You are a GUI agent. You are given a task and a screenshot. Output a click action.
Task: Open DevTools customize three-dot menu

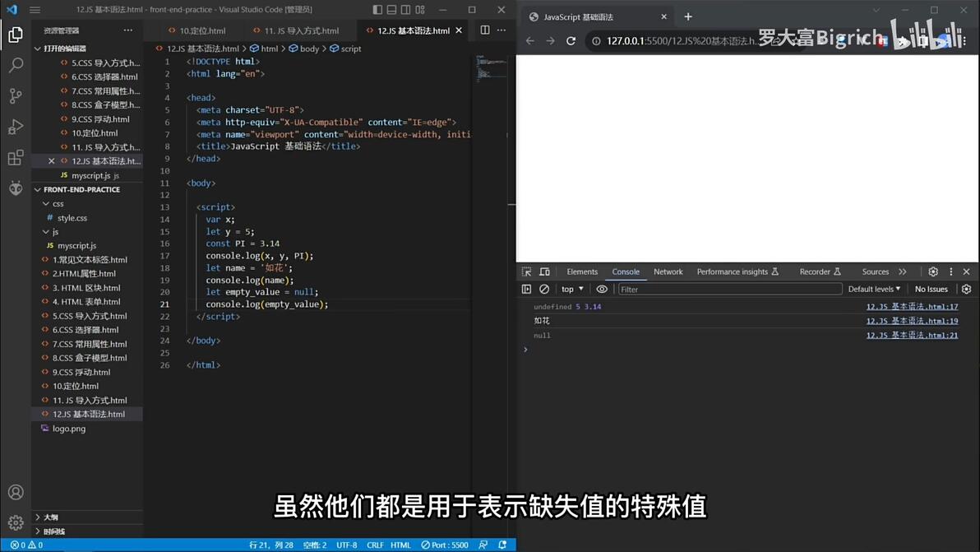click(x=951, y=272)
